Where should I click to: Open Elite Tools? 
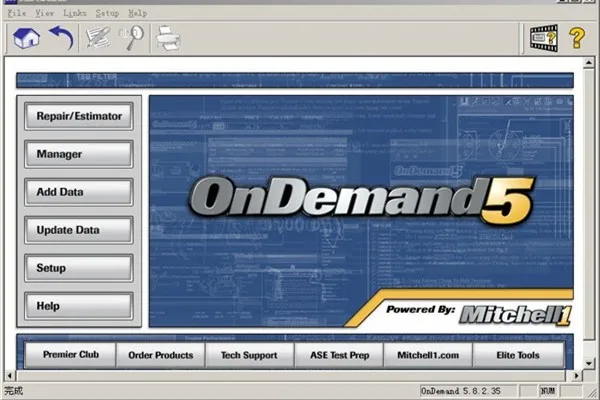518,355
